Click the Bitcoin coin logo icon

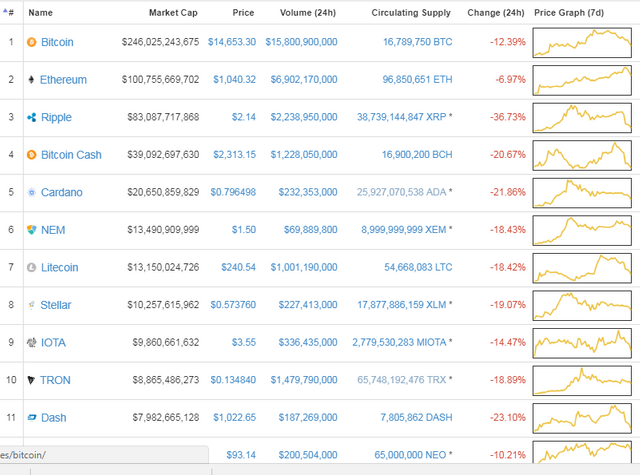point(31,42)
